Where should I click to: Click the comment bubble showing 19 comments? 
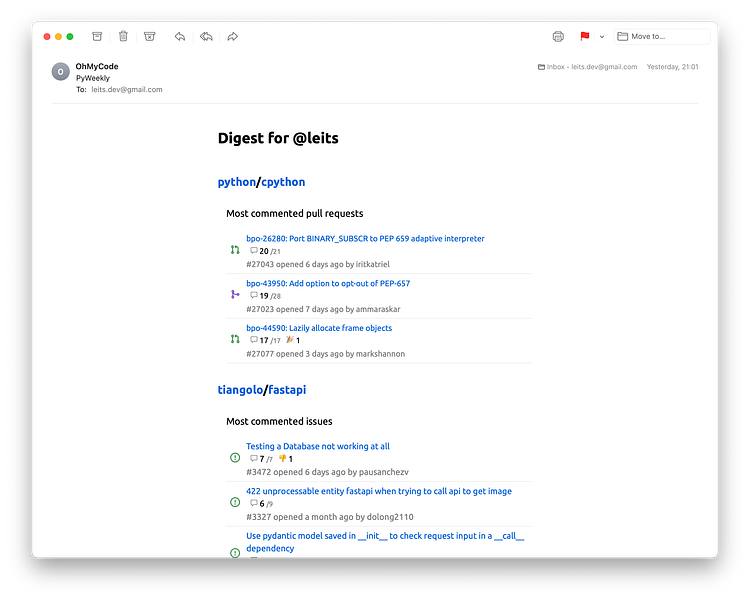[x=254, y=295]
